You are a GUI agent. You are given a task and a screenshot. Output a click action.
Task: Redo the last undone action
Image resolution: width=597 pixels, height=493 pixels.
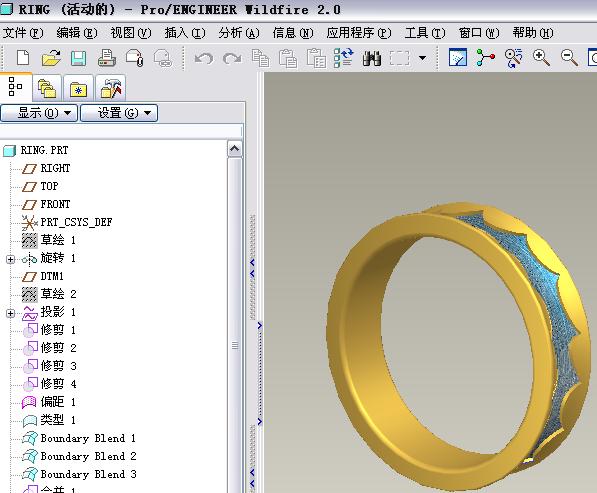pos(232,59)
